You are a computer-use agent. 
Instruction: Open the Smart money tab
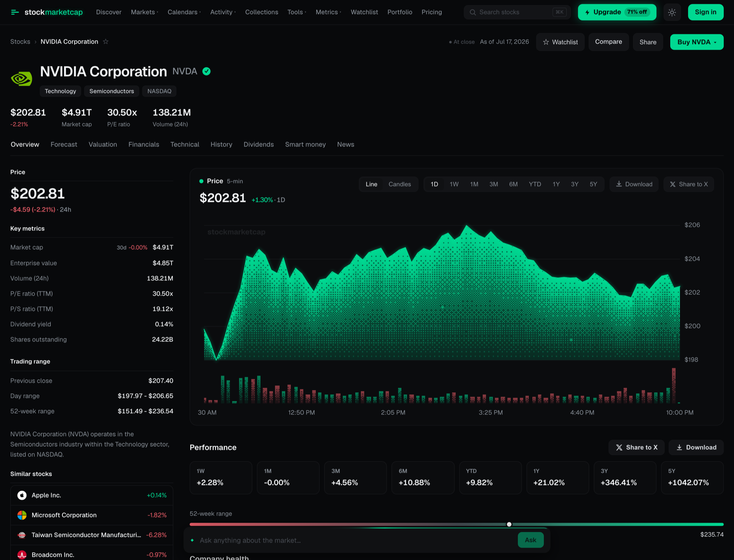tap(305, 144)
